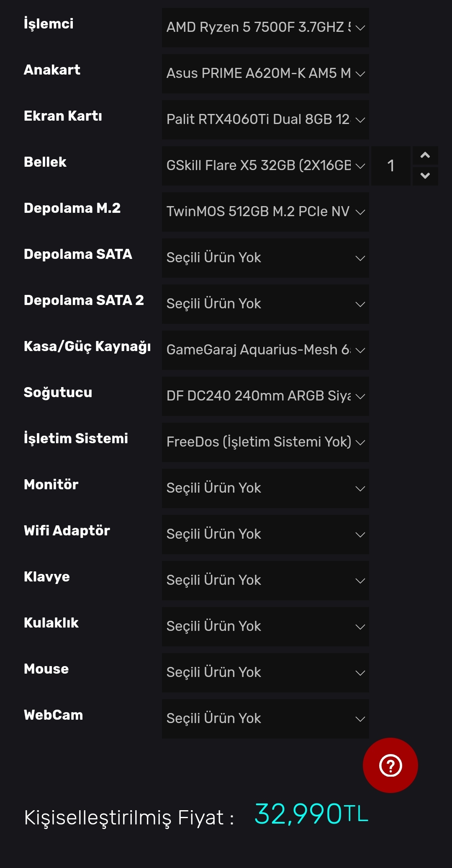Open the İşletim Sistemi dropdown

coord(265,442)
